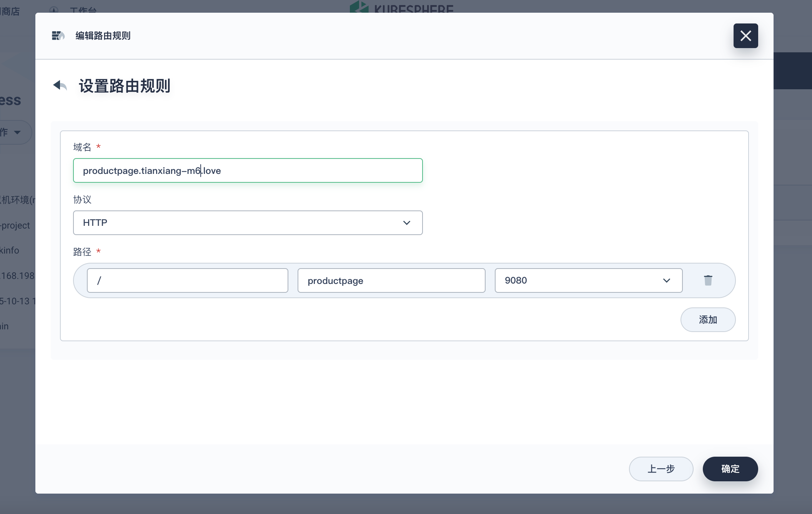Click the path field containing slash

pos(187,280)
